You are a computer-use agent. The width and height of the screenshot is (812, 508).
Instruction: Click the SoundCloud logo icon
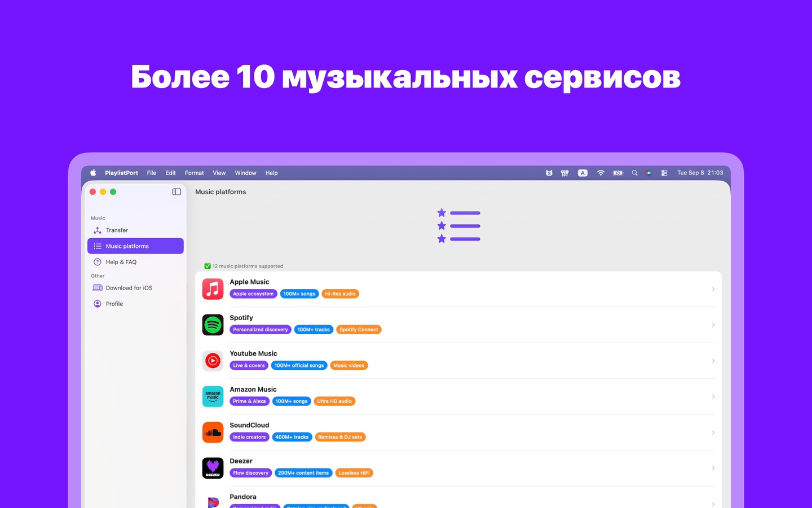point(213,432)
